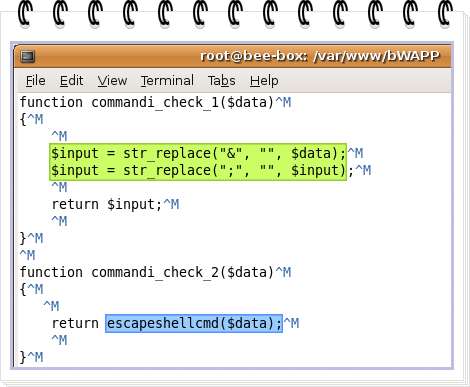Click the line return $input;
This screenshot has width=470, height=387.
point(107,204)
